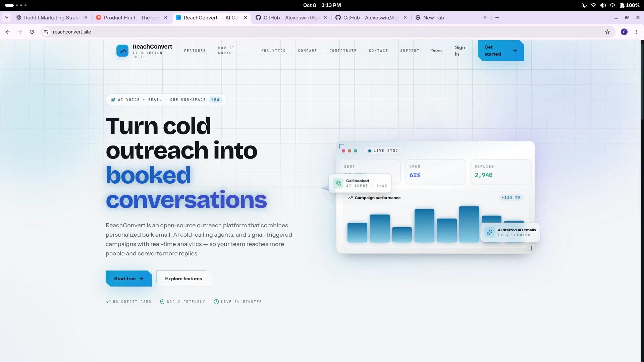Click the Start free button
This screenshot has height=362, width=644.
pos(129,279)
